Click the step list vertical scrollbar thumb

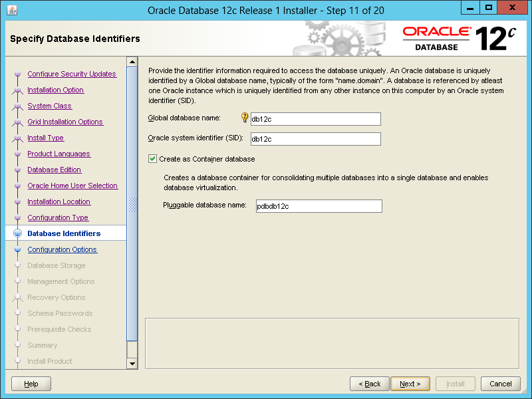pos(132,204)
